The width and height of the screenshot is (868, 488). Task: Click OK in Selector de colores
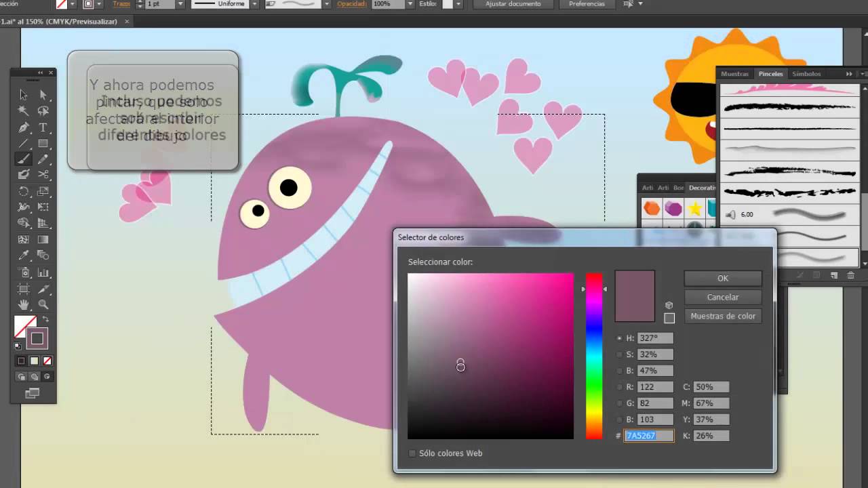coord(723,279)
